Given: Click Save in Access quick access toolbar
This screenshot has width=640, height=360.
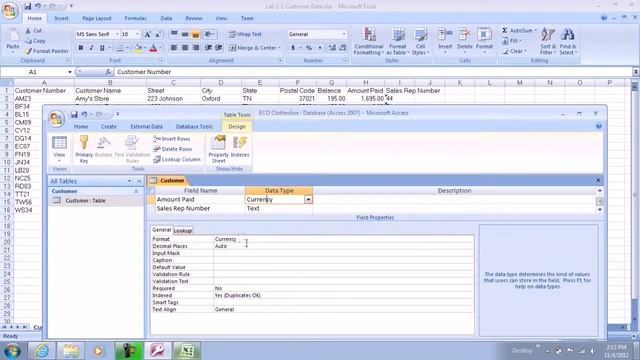Looking at the screenshot, I should (74, 114).
